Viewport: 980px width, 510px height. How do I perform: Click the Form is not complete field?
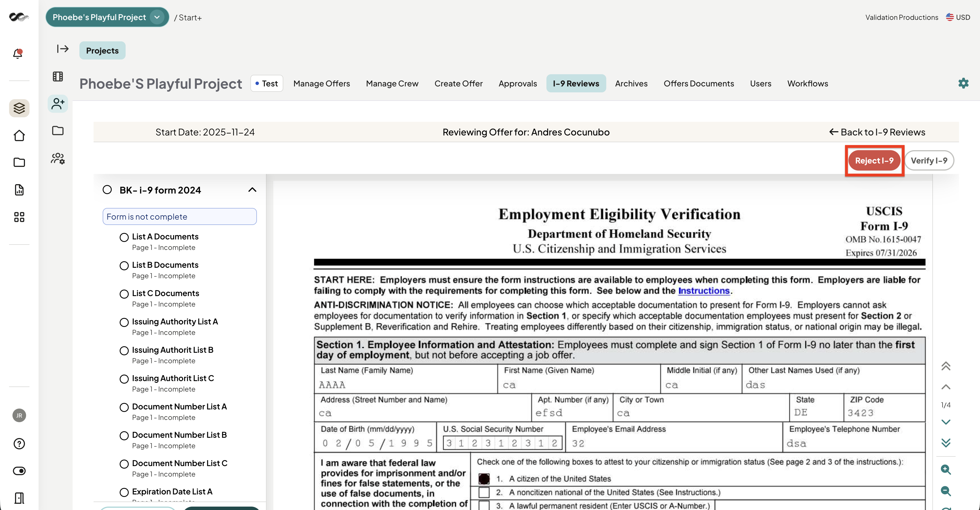coord(179,217)
